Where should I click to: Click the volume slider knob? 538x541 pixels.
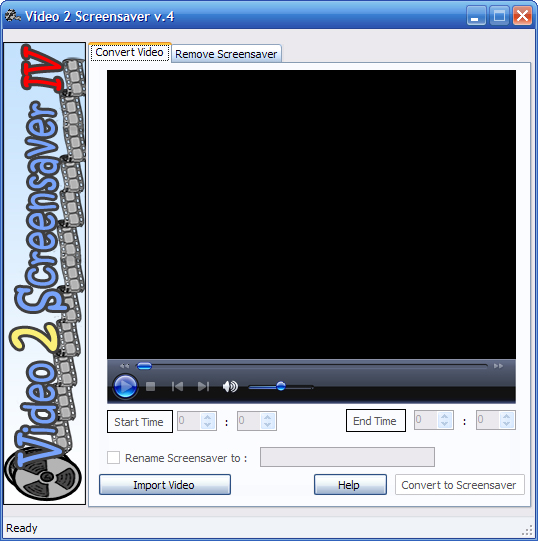281,386
